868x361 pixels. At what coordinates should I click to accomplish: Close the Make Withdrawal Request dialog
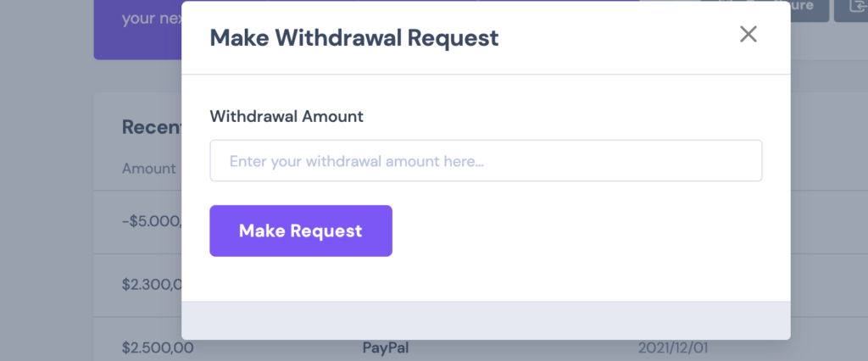tap(748, 35)
